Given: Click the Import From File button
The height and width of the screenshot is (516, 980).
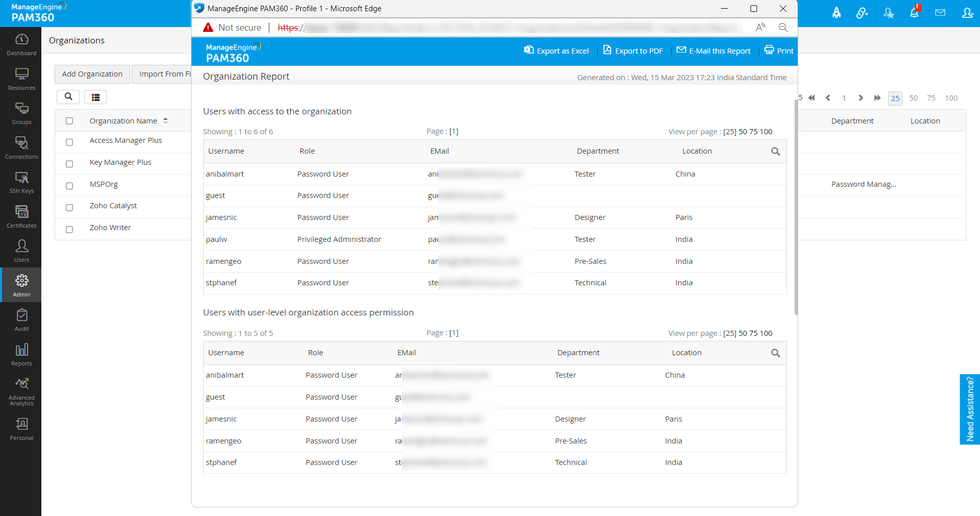Looking at the screenshot, I should click(162, 74).
